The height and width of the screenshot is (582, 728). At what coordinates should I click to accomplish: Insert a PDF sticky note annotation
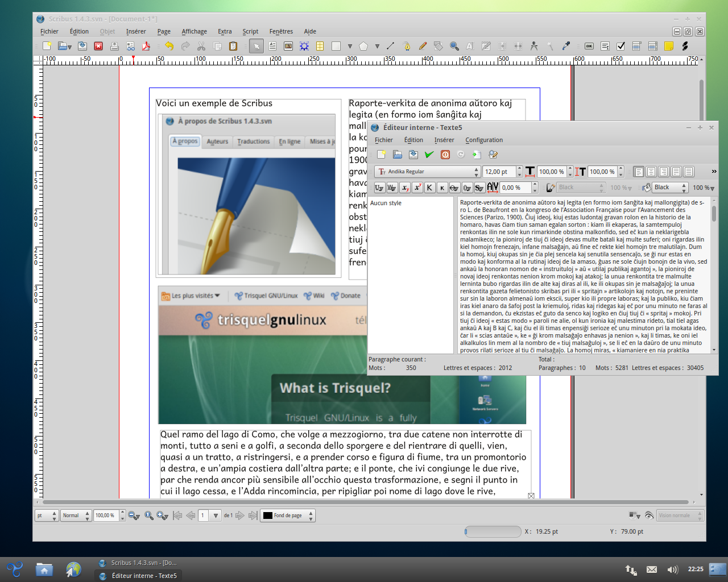(669, 46)
